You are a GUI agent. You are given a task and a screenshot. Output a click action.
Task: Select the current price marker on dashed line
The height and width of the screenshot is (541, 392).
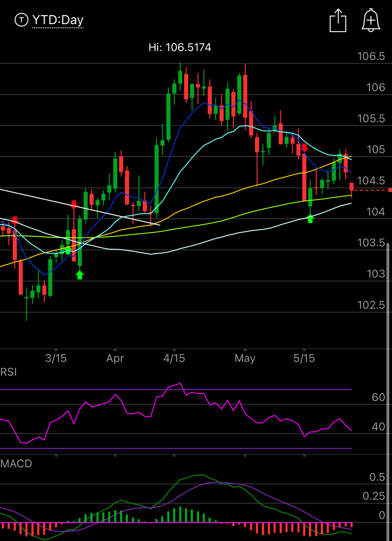[390, 190]
